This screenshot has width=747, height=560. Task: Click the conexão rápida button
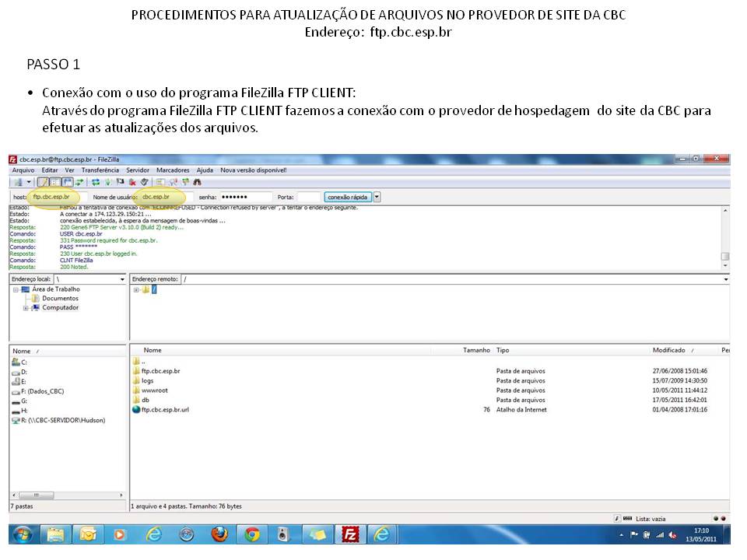click(348, 197)
